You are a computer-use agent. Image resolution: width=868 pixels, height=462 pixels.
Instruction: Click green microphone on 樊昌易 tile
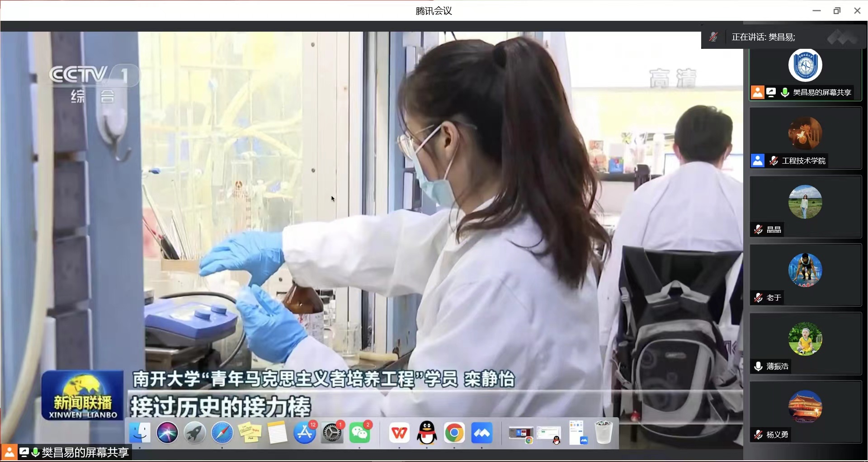click(785, 92)
